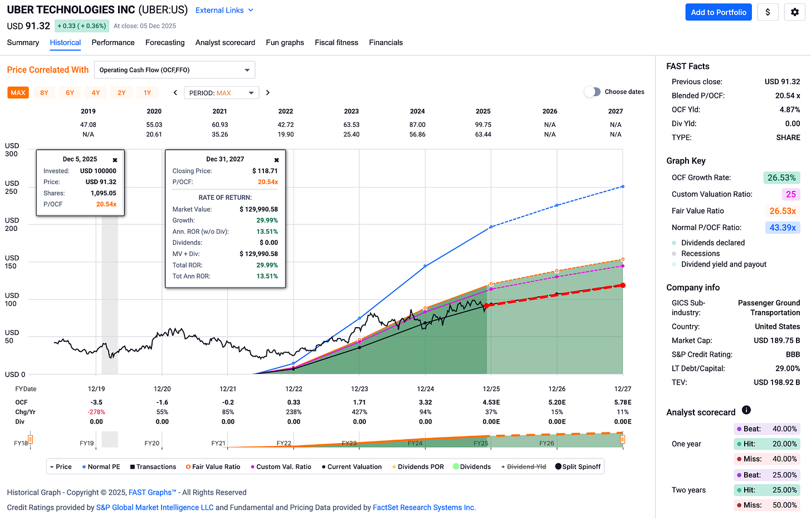
Task: Open S&P Global Market Intelligence link
Action: click(155, 508)
